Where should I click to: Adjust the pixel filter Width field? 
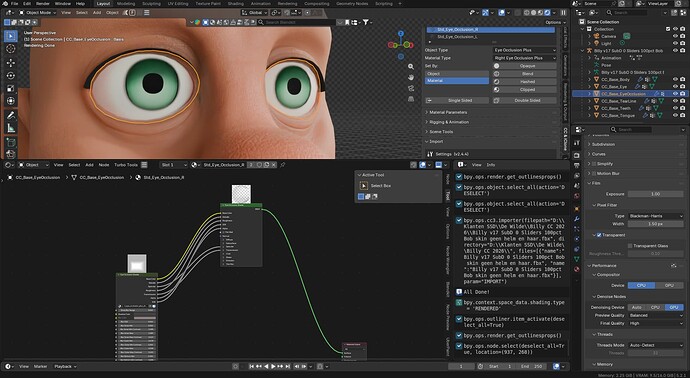655,224
